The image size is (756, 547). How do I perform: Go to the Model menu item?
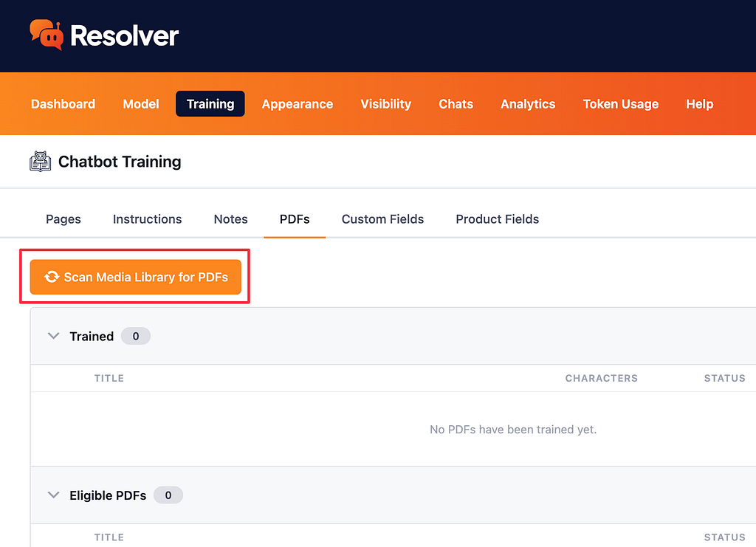point(141,104)
